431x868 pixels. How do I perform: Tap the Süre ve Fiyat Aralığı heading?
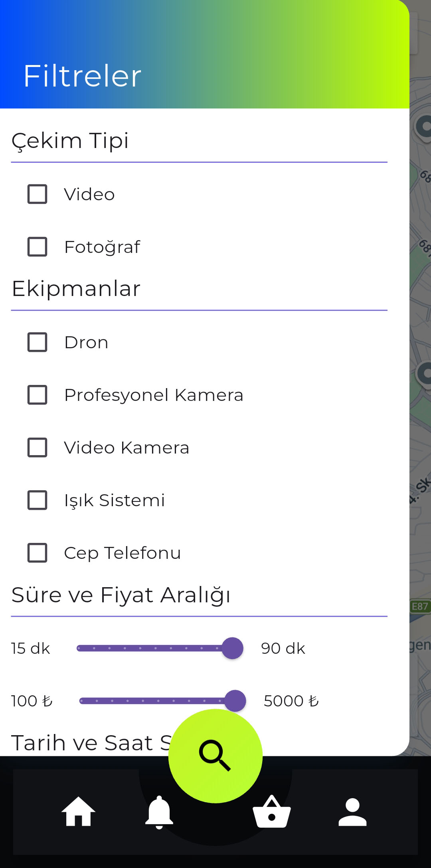click(121, 595)
